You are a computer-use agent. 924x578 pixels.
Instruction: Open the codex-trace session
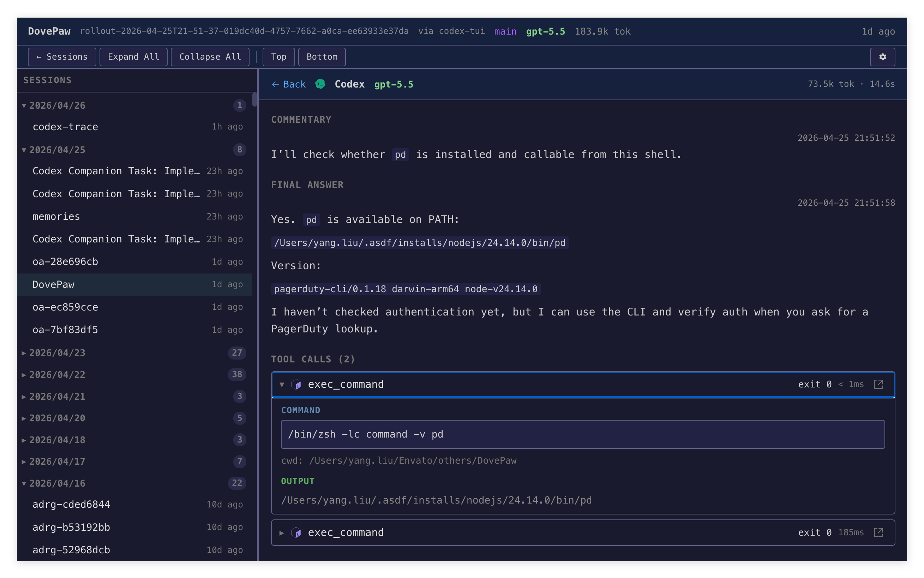coord(134,127)
